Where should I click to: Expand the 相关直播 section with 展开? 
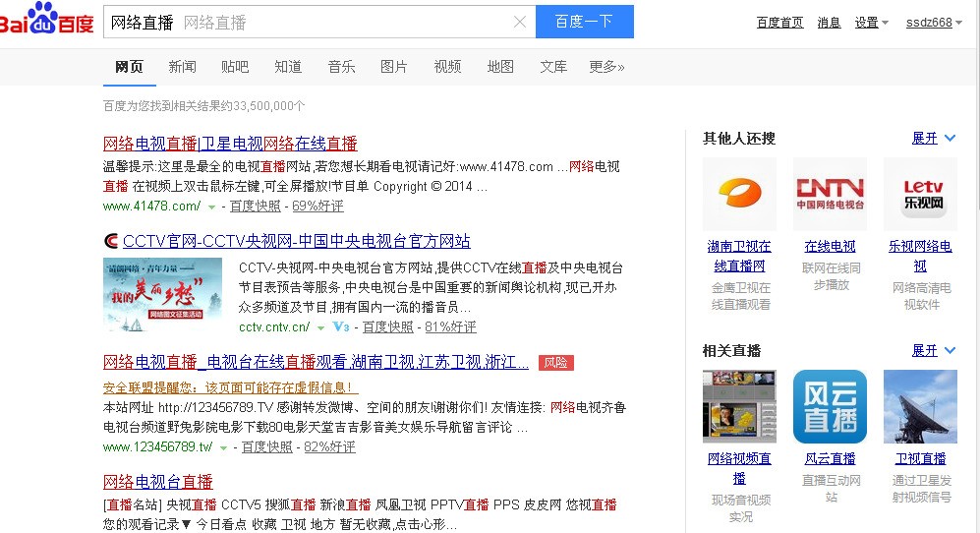[925, 350]
